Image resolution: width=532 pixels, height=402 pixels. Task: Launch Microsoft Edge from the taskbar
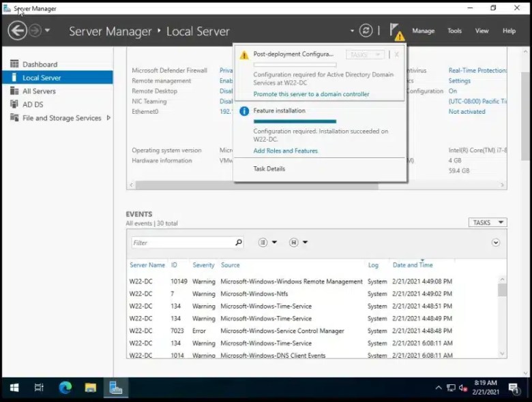coord(65,388)
